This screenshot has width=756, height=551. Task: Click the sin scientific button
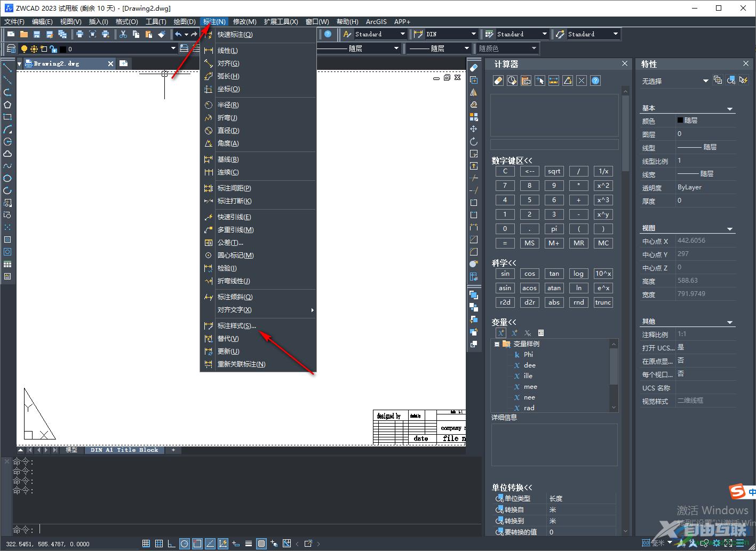505,274
